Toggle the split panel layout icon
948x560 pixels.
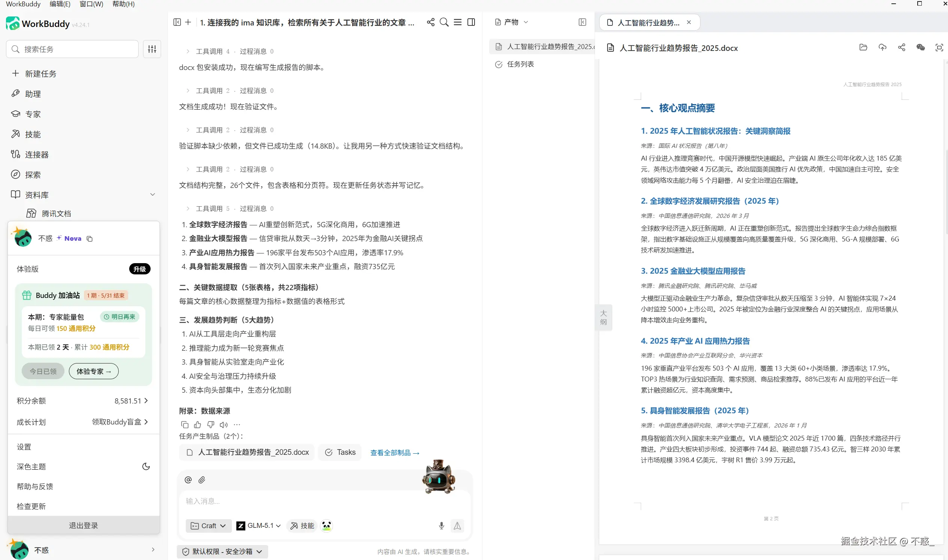[x=471, y=22]
